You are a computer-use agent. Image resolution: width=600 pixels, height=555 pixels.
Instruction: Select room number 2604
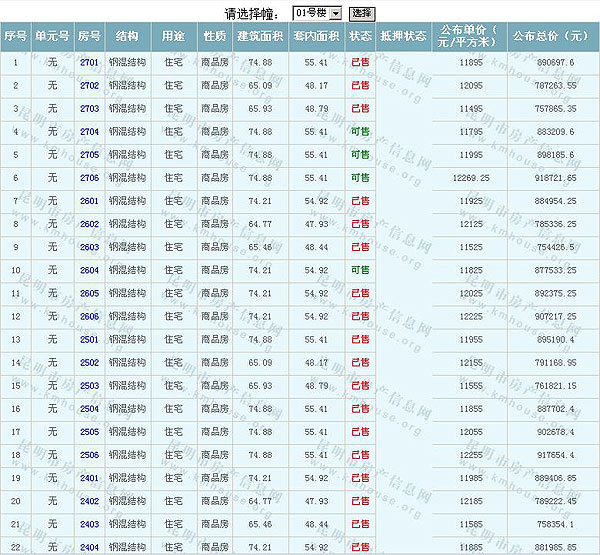[90, 270]
